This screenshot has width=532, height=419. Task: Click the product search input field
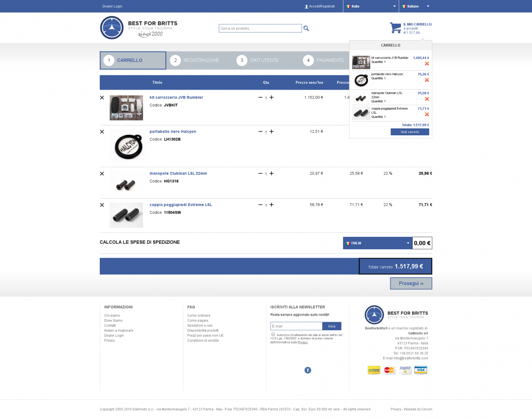click(x=260, y=28)
